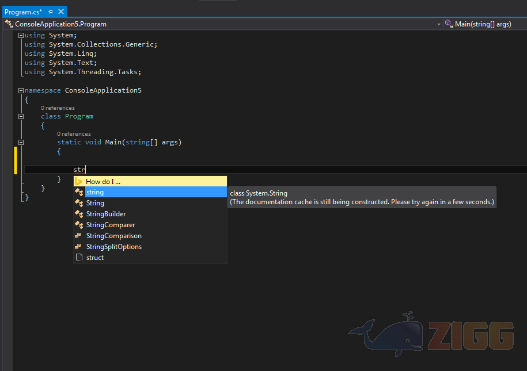Click the enum icon beside StringComparison
Image resolution: width=527 pixels, height=371 pixels.
click(x=78, y=236)
